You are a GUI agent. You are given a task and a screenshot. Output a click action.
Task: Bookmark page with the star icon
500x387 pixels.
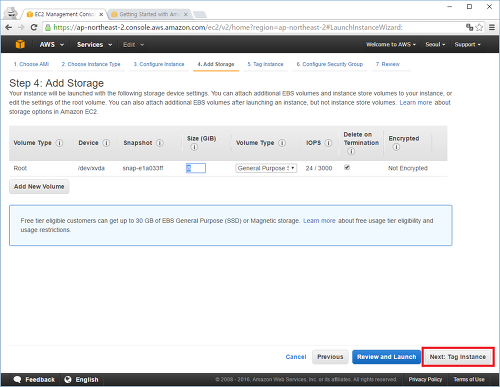(479, 27)
